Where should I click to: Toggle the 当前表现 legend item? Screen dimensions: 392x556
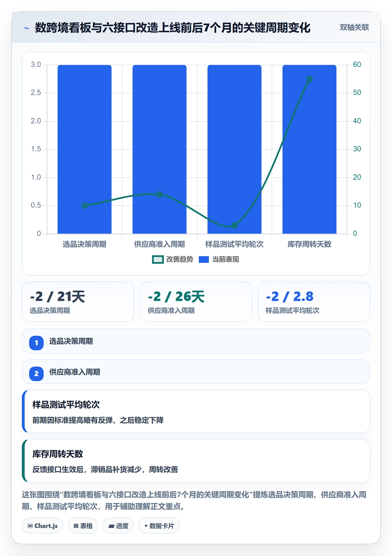pyautogui.click(x=219, y=260)
